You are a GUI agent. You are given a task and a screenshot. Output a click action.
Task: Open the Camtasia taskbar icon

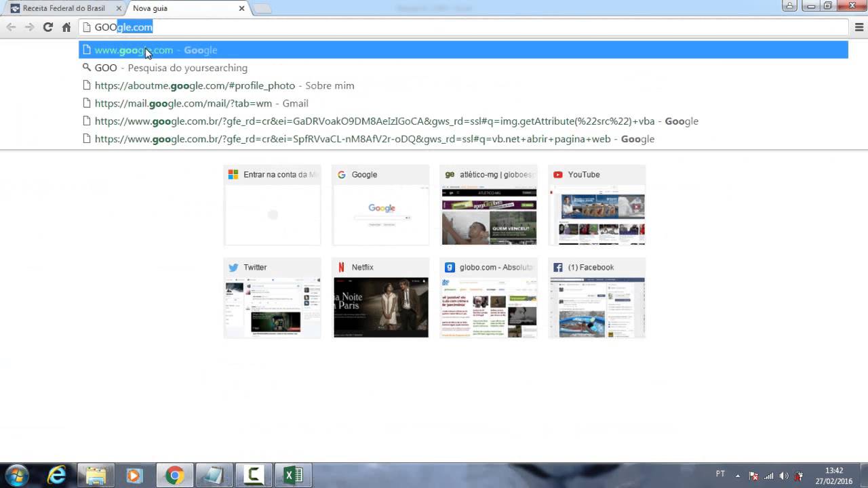click(x=254, y=476)
